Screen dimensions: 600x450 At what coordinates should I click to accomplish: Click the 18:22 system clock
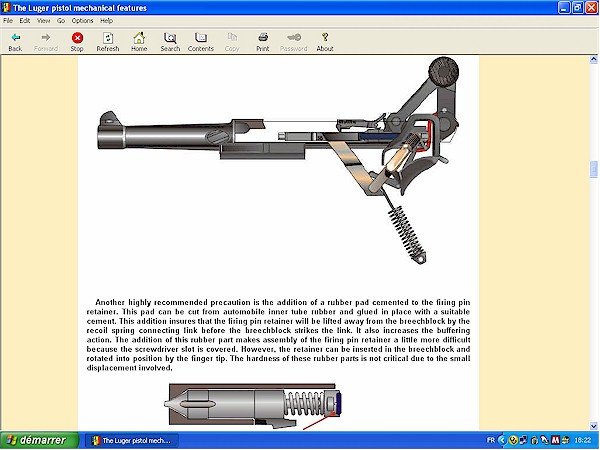point(582,440)
